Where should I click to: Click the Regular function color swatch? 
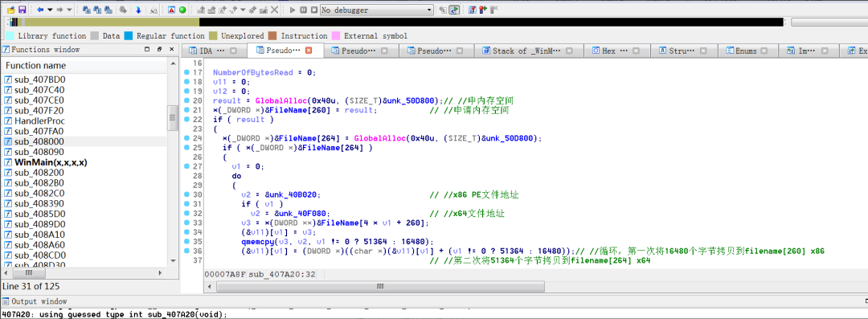pos(129,36)
